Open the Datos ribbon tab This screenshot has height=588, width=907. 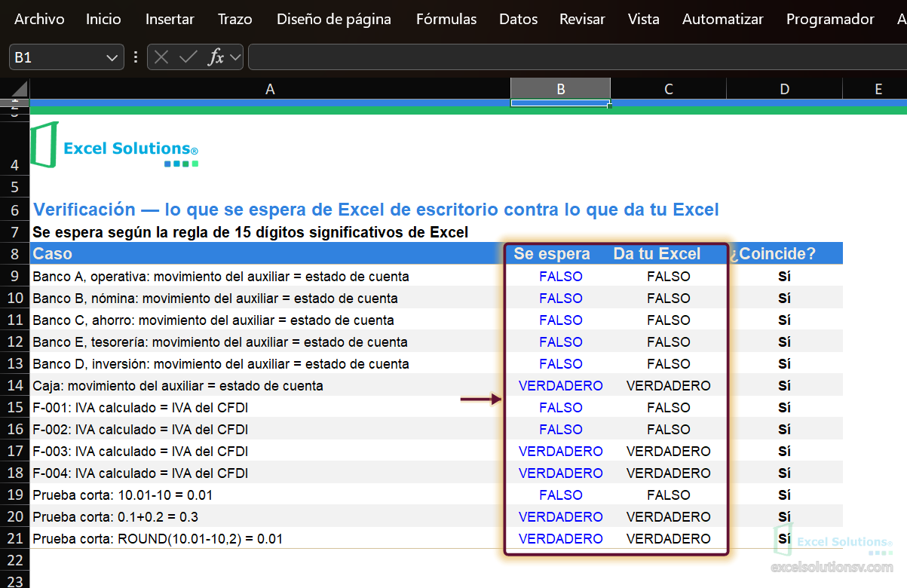click(518, 20)
